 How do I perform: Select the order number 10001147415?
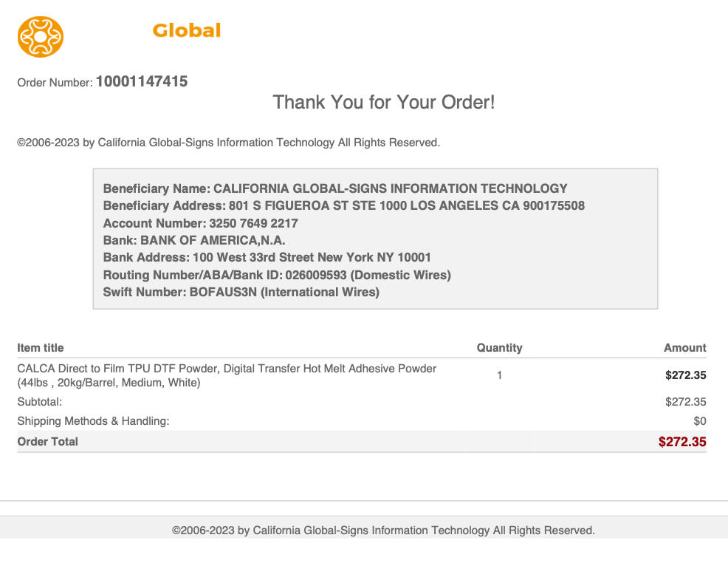142,81
